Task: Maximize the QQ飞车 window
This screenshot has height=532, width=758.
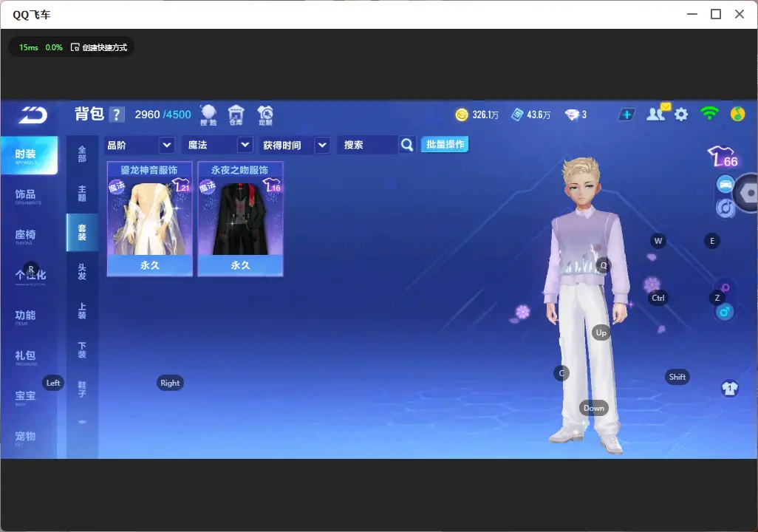Action: (x=716, y=15)
